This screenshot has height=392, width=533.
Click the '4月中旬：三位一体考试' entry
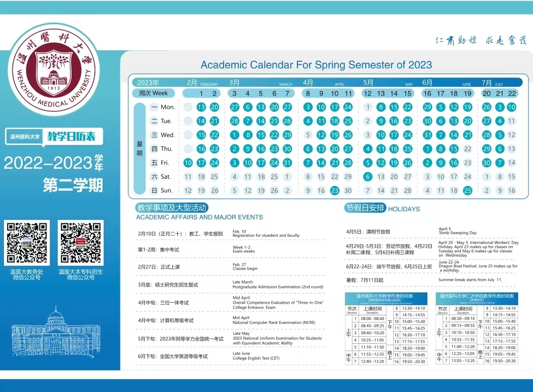click(163, 303)
